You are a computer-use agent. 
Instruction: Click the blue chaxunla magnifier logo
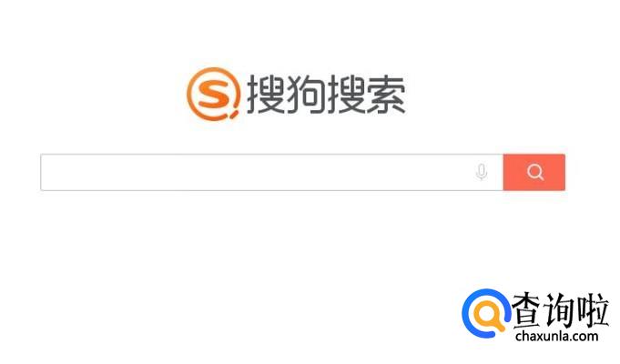(x=486, y=314)
